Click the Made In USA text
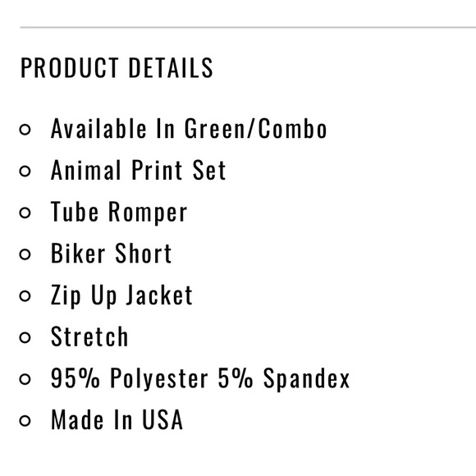Screen dimensions: 476x476 [117, 420]
